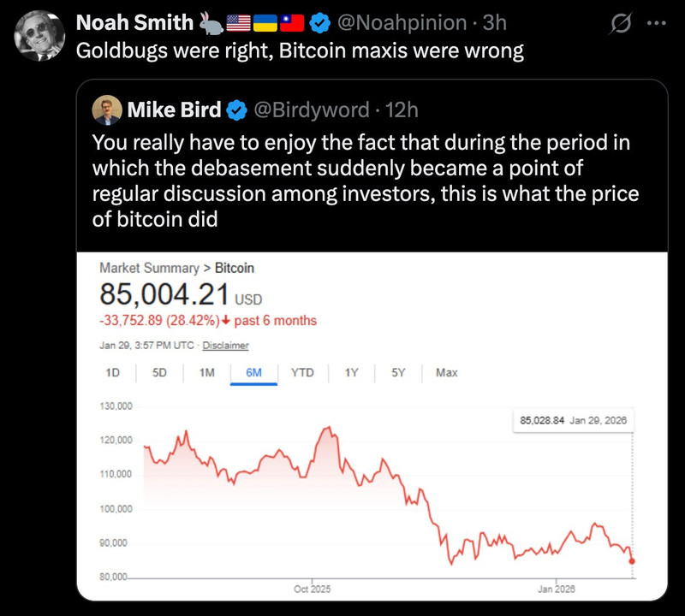
Task: Select the 1D time range tab
Action: point(112,372)
